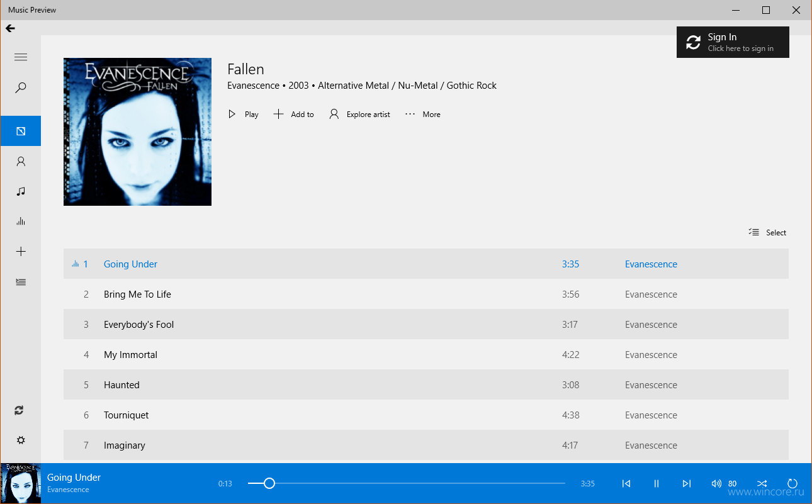
Task: Click Evanescence artist in Imaginary row
Action: pos(651,445)
